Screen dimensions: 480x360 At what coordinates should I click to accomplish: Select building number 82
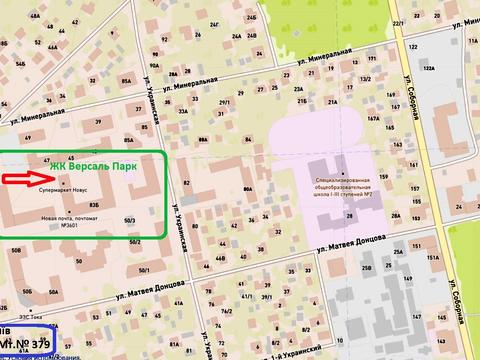[187, 183]
